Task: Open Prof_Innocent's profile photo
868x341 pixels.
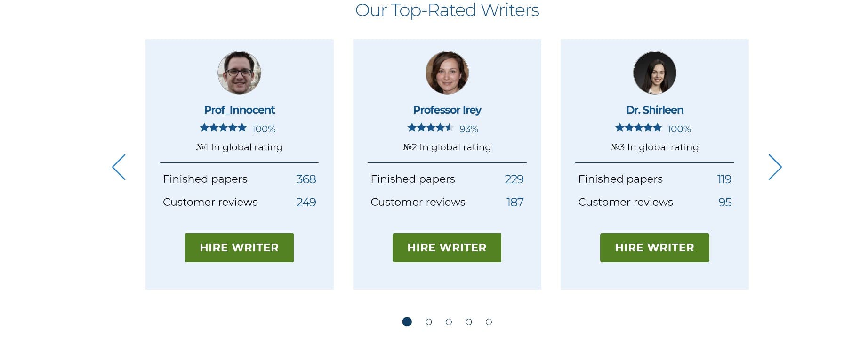Action: (x=239, y=73)
